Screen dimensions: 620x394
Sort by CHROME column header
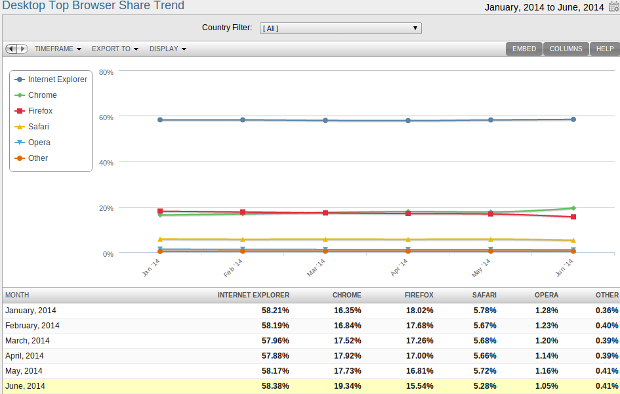tap(347, 295)
